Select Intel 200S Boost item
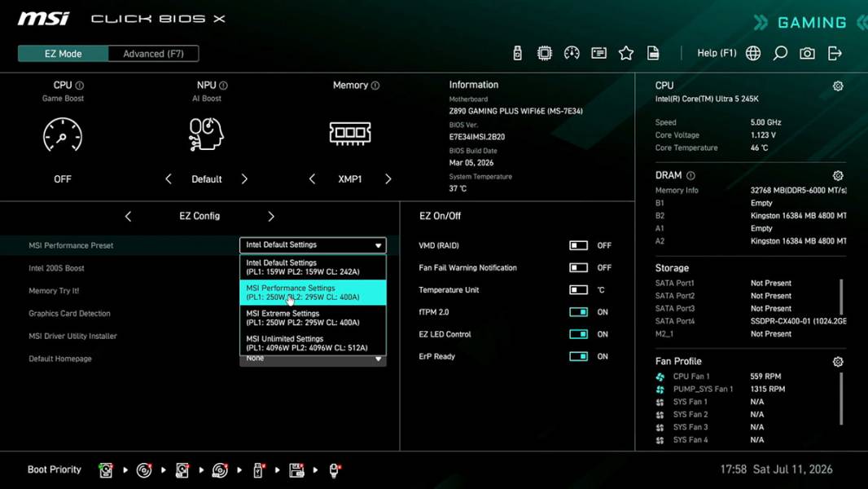Viewport: 868px width, 489px height. [x=56, y=268]
